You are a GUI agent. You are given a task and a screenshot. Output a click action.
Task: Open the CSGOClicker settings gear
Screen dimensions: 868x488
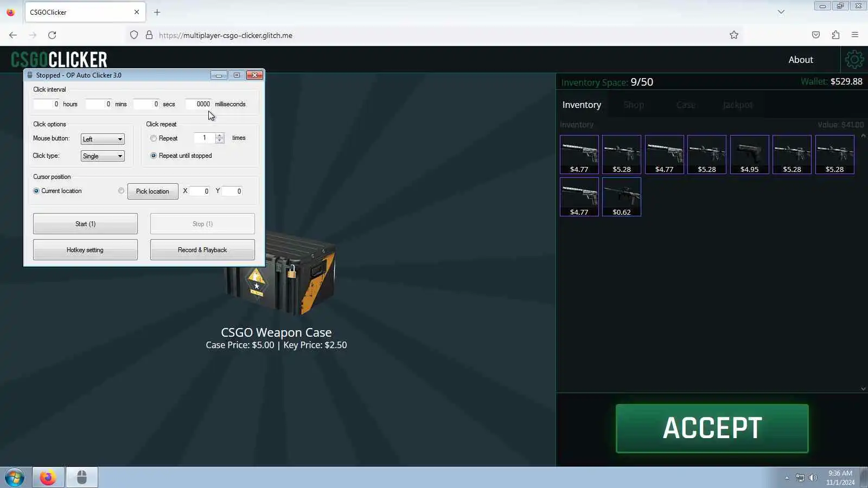(x=854, y=60)
